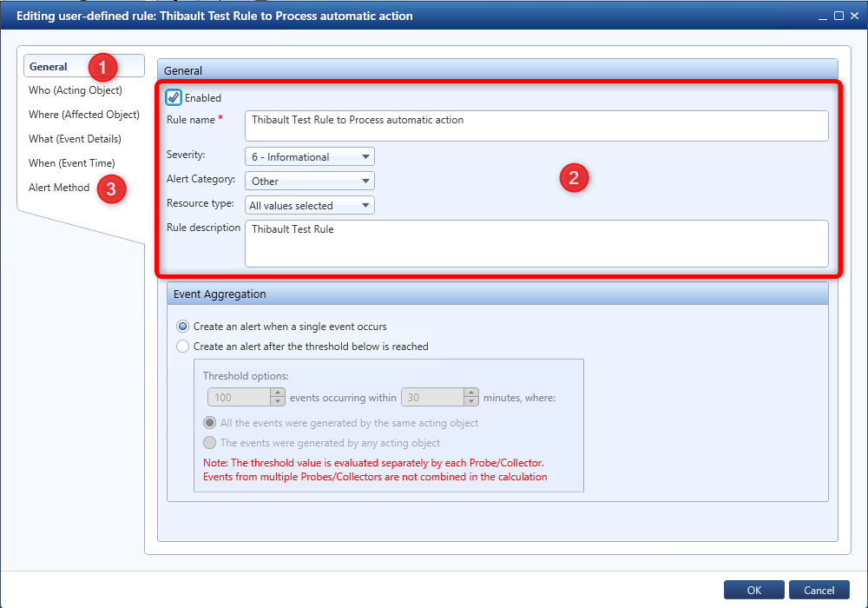Go to What (Event Details) tab
This screenshot has width=868, height=608.
pyautogui.click(x=75, y=139)
